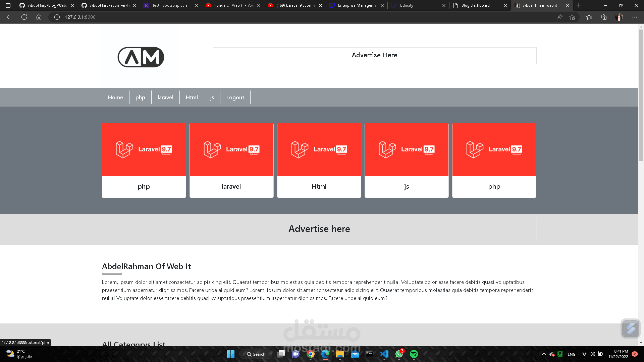Open Spotify from the taskbar
The image size is (644, 362).
(x=414, y=354)
